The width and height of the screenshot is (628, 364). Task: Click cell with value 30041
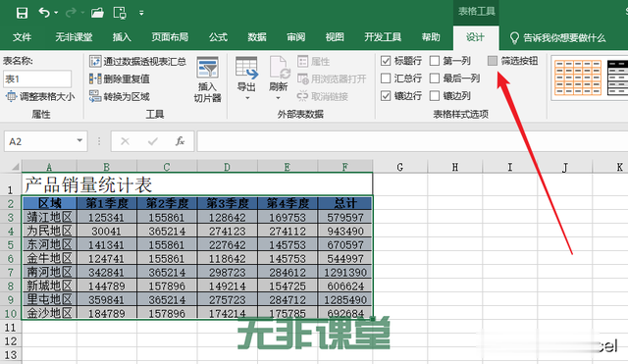(107, 231)
